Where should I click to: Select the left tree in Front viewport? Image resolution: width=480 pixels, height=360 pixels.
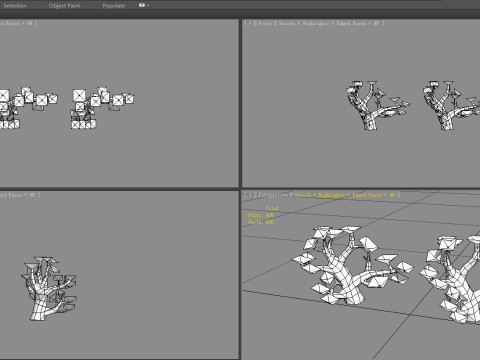[x=371, y=118]
